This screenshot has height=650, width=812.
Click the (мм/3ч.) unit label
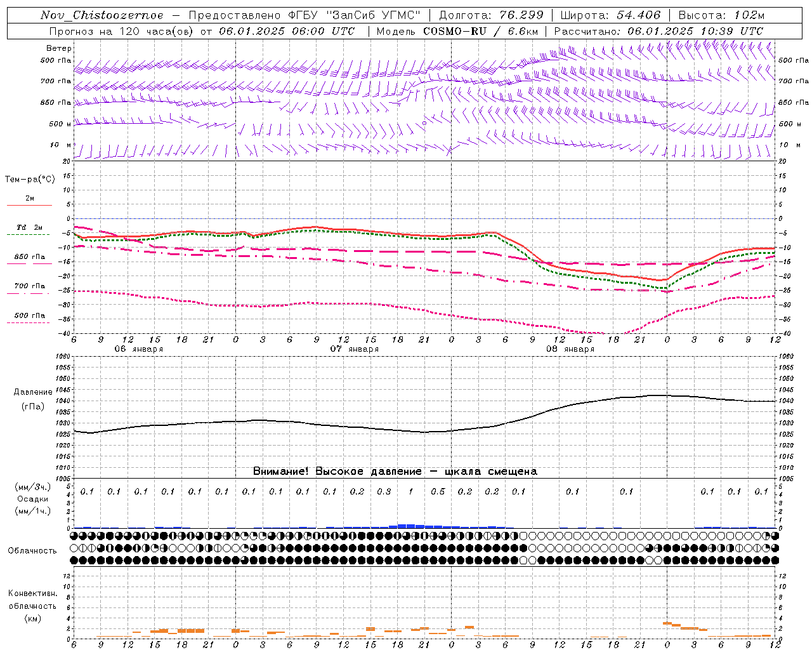33,487
